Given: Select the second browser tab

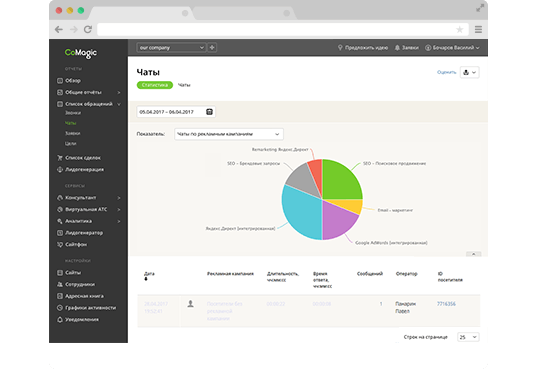Looking at the screenshot, I should [x=244, y=13].
